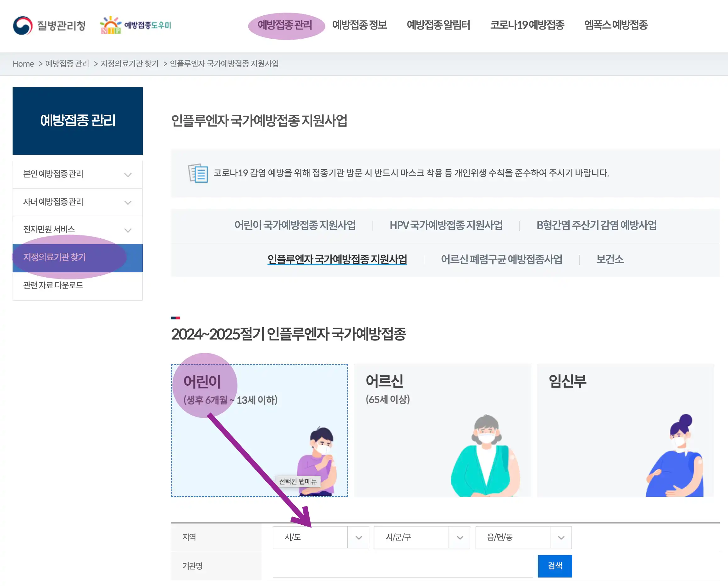Open the 예방접종도우미 NIP logo
The width and height of the screenshot is (728, 586).
[x=135, y=25]
